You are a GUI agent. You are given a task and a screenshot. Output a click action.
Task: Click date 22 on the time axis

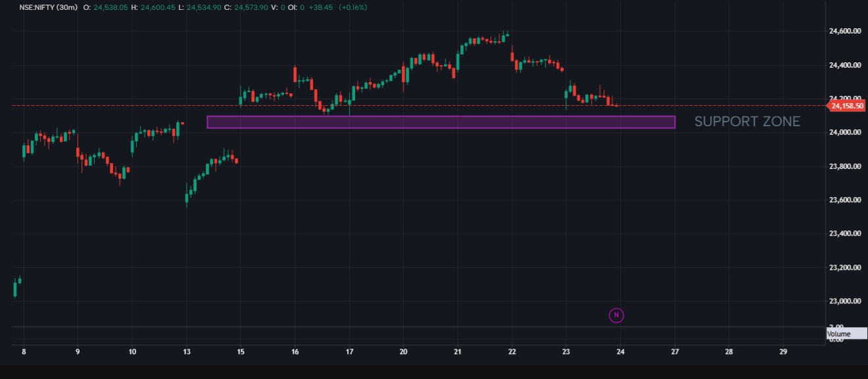(512, 351)
